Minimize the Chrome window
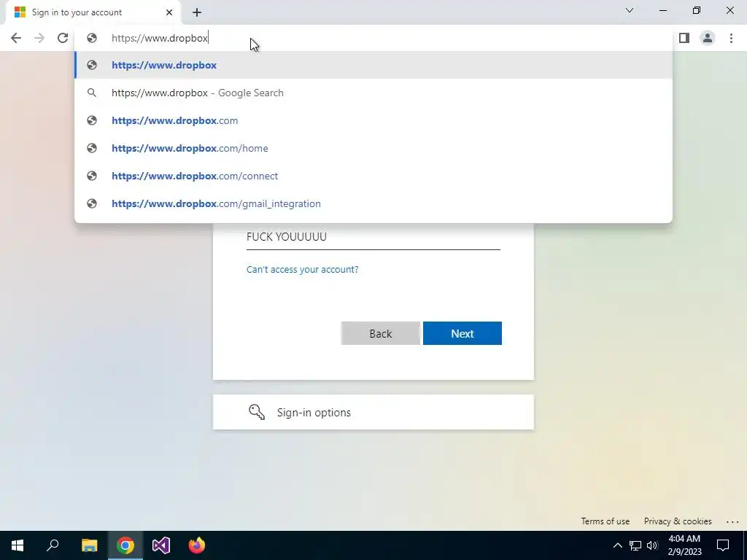This screenshot has width=747, height=560. 663,10
